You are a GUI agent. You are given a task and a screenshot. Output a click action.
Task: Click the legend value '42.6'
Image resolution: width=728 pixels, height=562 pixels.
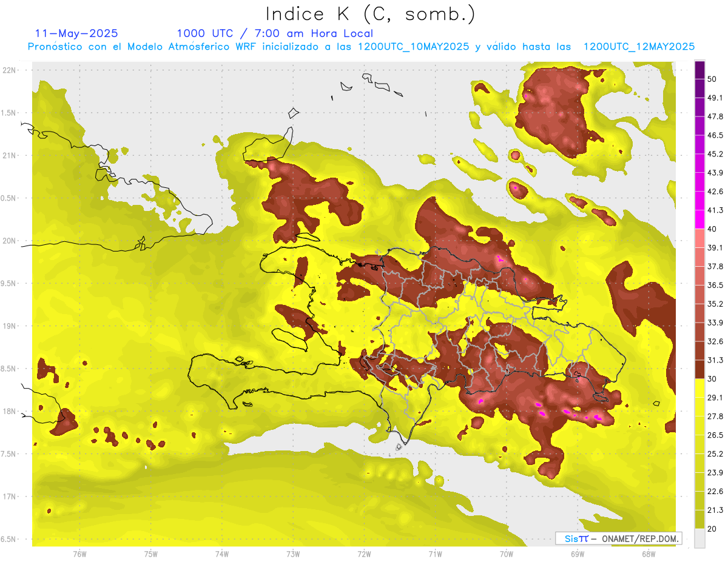[715, 192]
